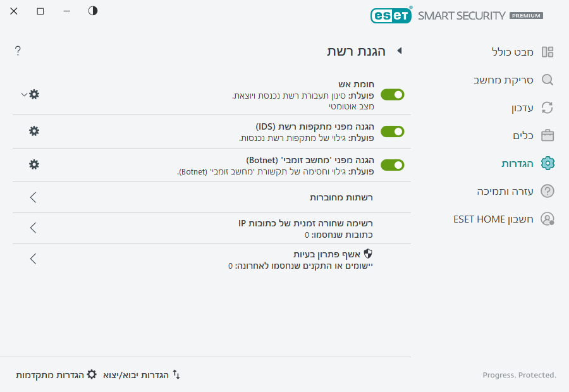
Task: Open Firewall (חומת אש) gear settings icon
Action: (x=34, y=94)
